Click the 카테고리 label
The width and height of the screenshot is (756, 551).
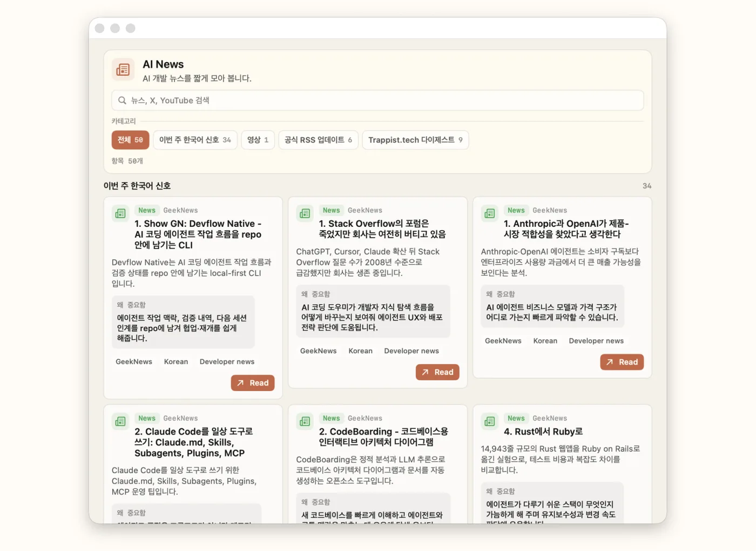tap(124, 121)
